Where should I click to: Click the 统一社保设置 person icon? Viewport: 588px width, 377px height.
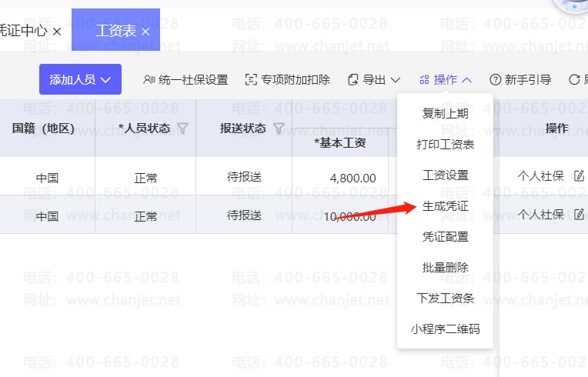pyautogui.click(x=149, y=79)
